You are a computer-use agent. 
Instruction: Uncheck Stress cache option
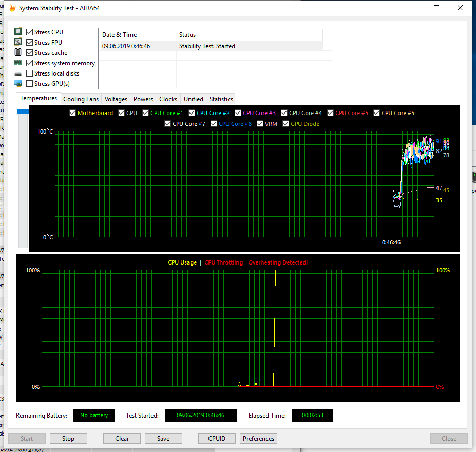29,53
